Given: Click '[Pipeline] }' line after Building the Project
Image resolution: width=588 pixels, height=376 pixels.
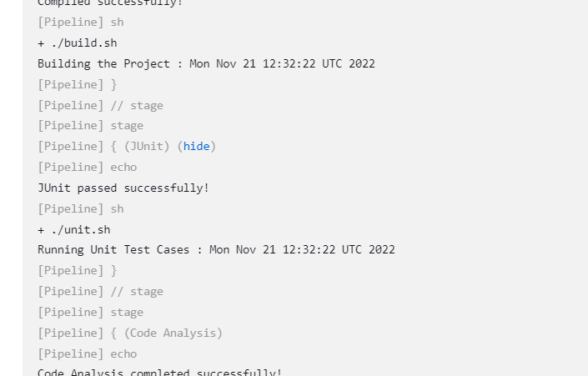Looking at the screenshot, I should coord(78,85).
